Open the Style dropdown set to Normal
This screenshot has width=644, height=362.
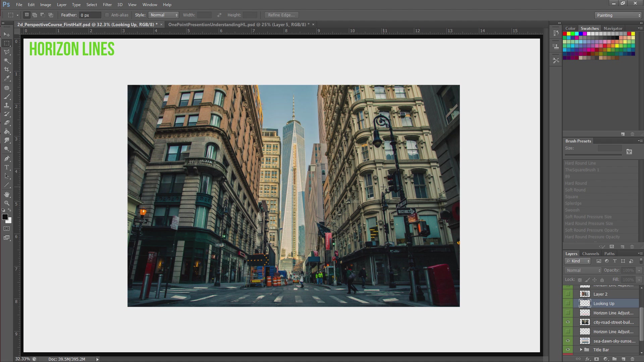pyautogui.click(x=163, y=15)
